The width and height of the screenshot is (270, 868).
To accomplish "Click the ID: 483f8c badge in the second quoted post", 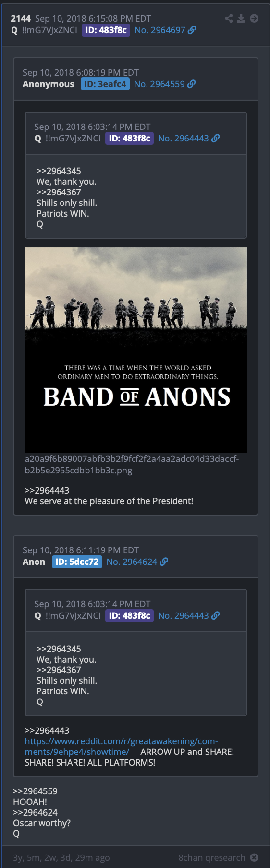I will tap(130, 615).
